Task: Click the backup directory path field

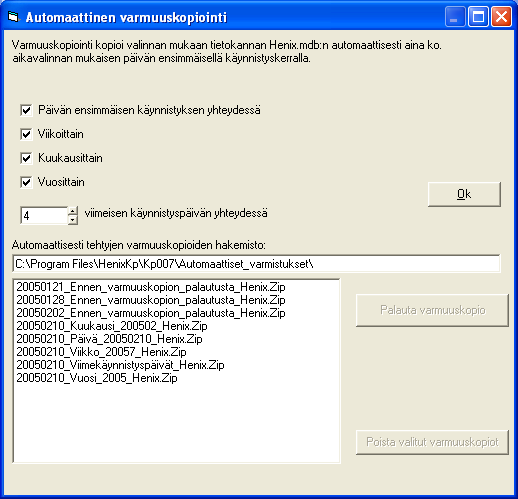Action: pos(256,264)
